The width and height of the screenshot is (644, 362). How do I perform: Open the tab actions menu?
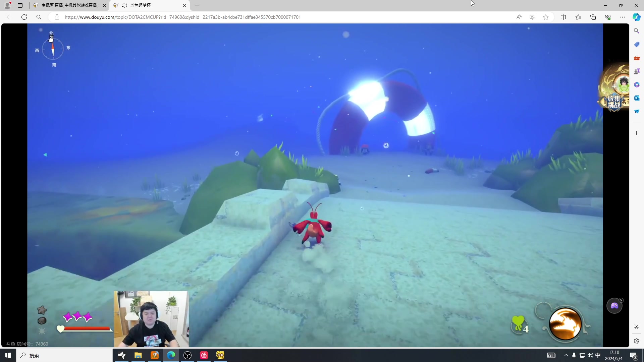[20, 5]
